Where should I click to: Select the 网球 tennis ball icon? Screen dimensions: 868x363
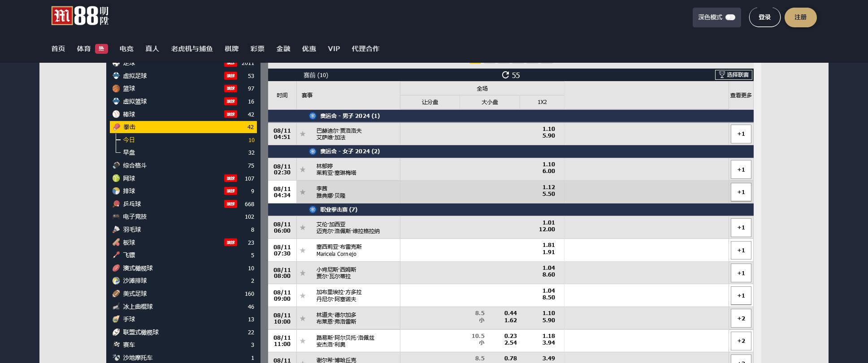[x=116, y=178]
